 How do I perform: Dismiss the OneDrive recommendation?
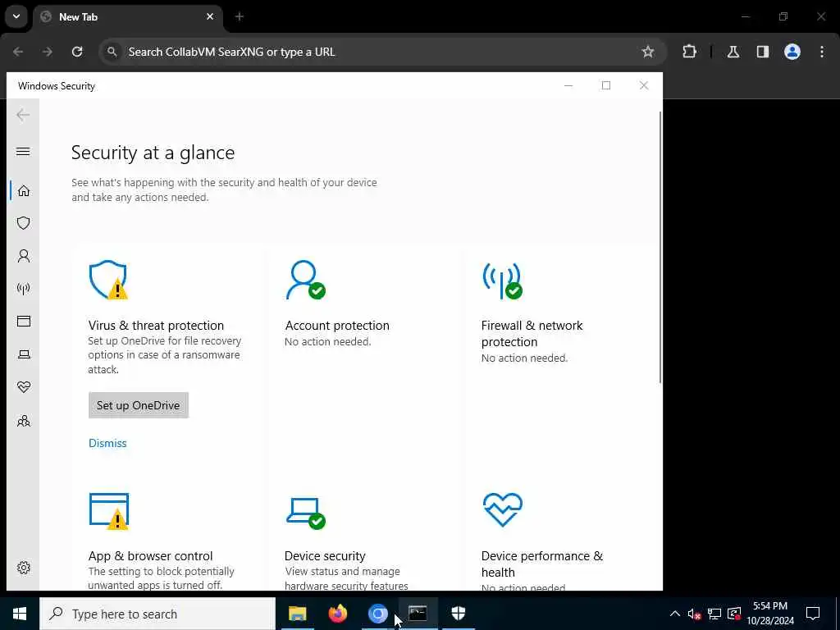[107, 443]
